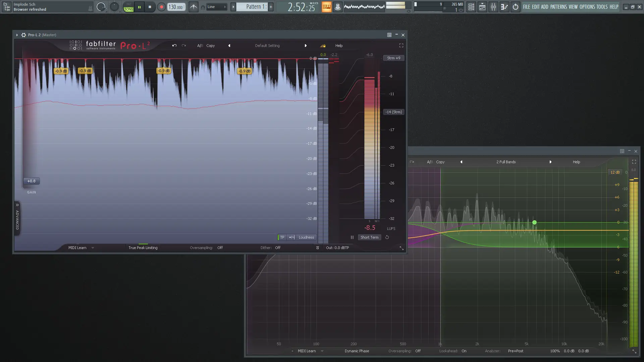The width and height of the screenshot is (644, 362).
Task: Open the Line snap mode dropdown
Action: [x=216, y=7]
